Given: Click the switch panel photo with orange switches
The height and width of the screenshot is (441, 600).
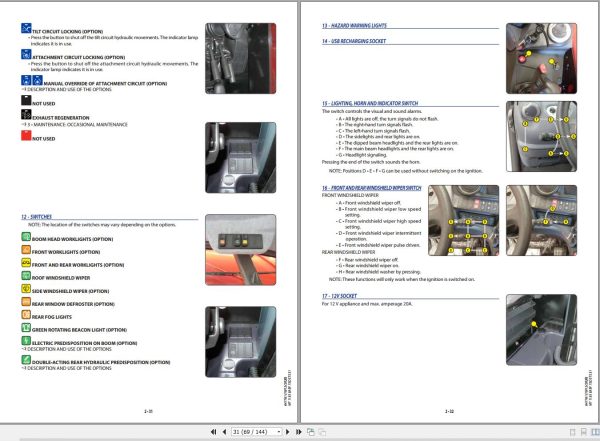Looking at the screenshot, I should (x=241, y=250).
